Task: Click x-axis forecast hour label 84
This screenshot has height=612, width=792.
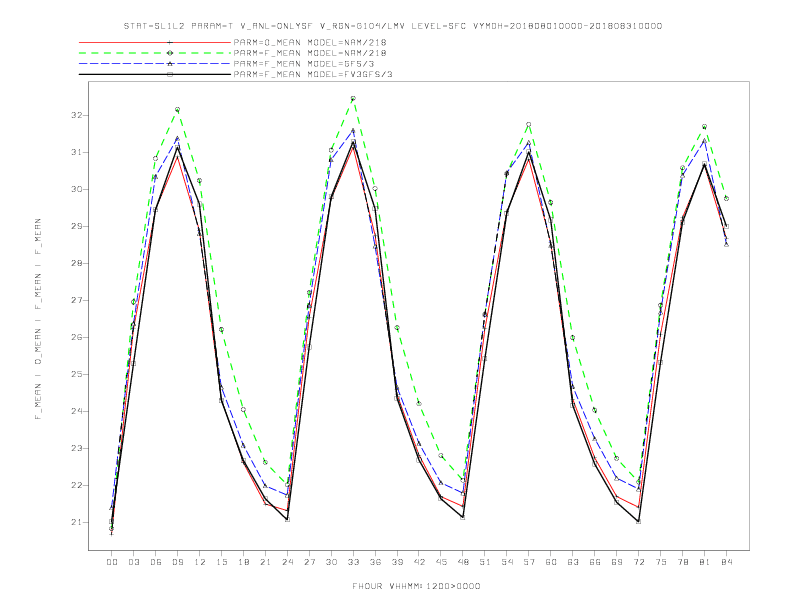Action: point(726,562)
